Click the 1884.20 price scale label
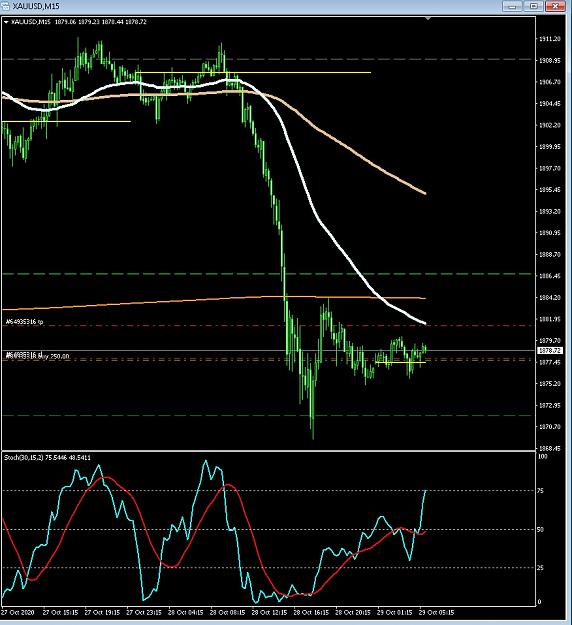 (550, 297)
